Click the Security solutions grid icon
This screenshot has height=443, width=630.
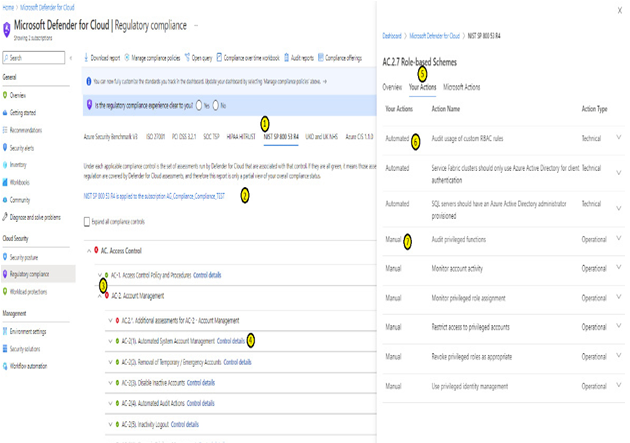tap(5, 349)
